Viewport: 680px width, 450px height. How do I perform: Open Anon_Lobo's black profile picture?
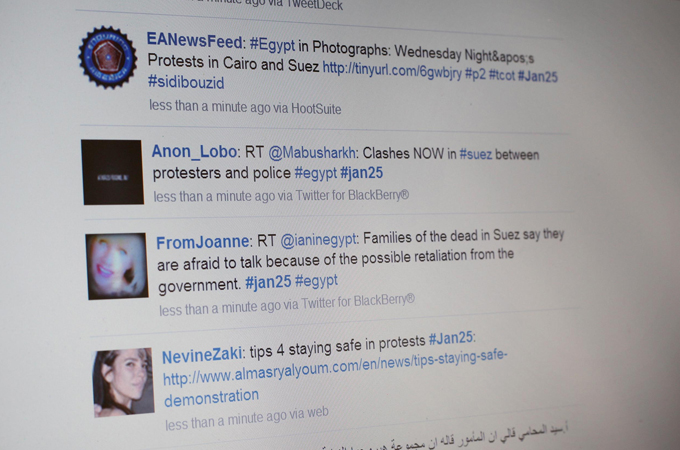click(x=112, y=172)
